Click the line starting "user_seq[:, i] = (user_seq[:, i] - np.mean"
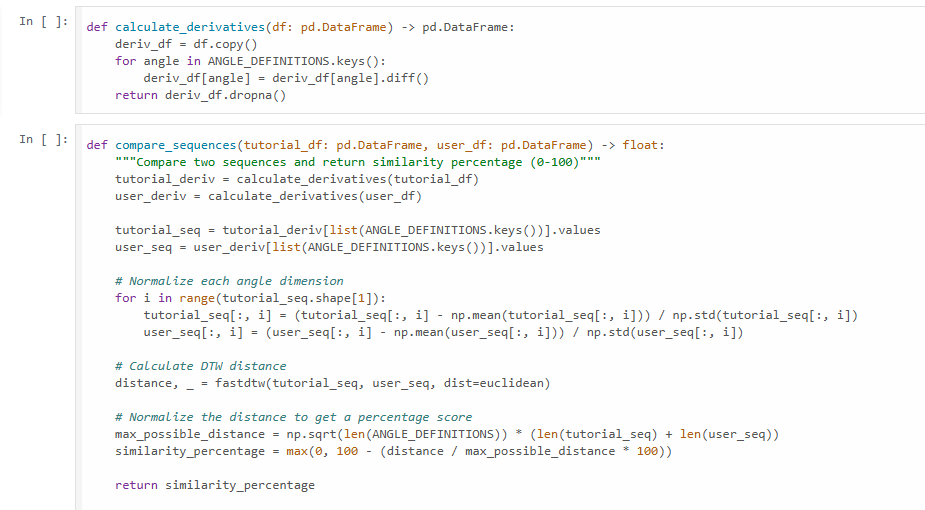This screenshot has height=510, width=925. click(444, 333)
